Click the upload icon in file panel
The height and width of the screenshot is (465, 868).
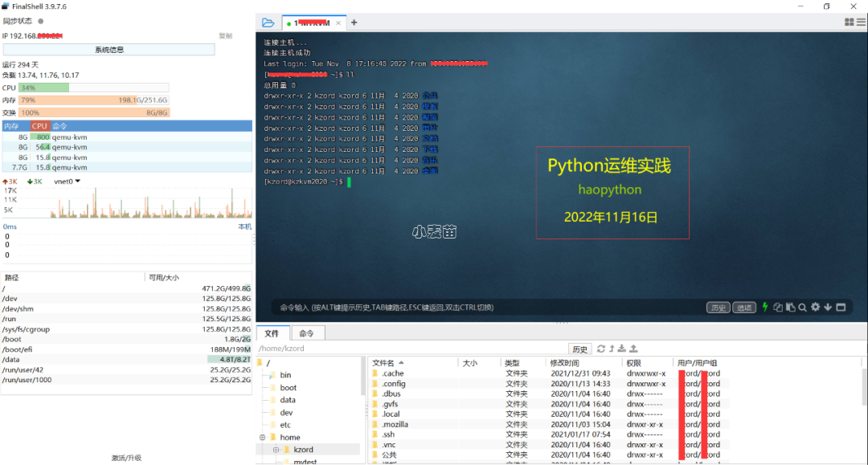[x=633, y=349]
